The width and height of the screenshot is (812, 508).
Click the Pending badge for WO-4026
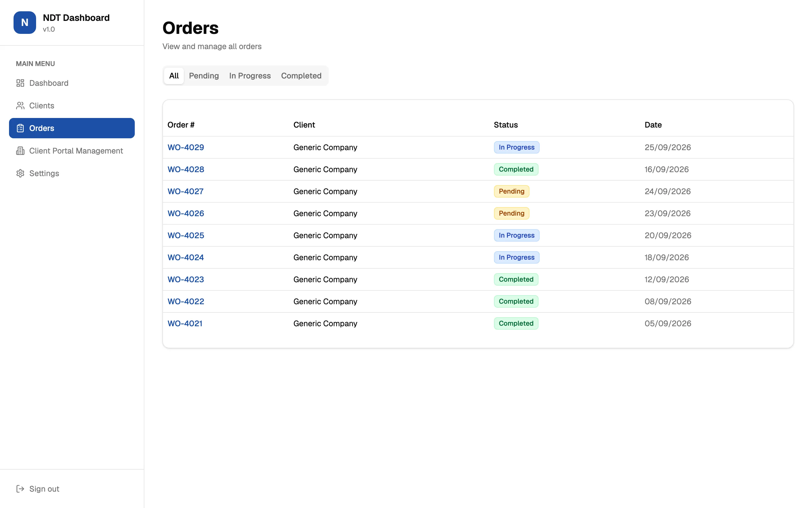coord(511,213)
